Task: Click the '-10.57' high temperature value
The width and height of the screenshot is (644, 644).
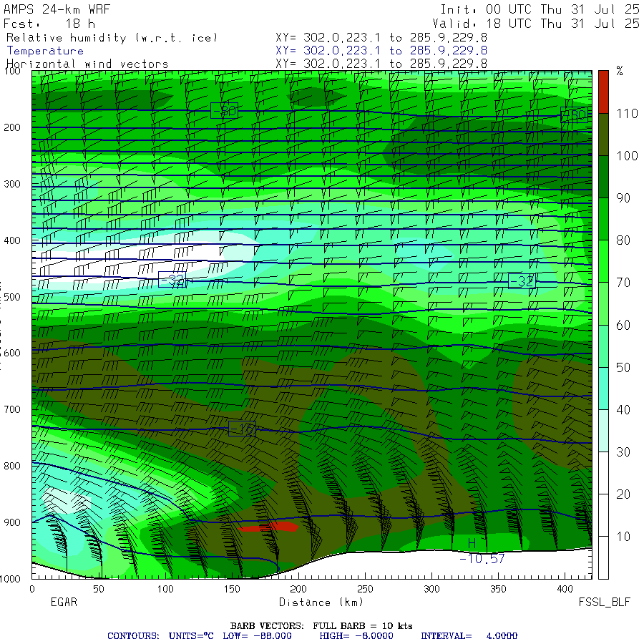Action: click(x=482, y=559)
